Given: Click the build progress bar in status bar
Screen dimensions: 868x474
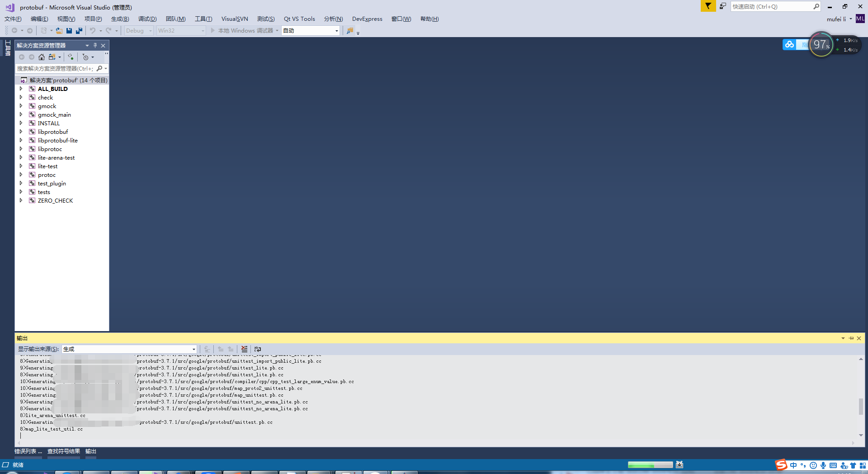Looking at the screenshot, I should [x=650, y=465].
